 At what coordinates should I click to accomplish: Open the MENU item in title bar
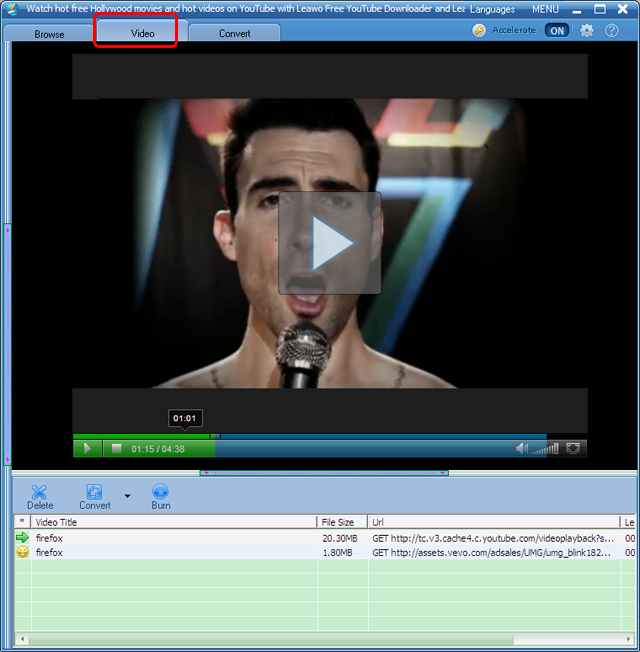click(545, 9)
